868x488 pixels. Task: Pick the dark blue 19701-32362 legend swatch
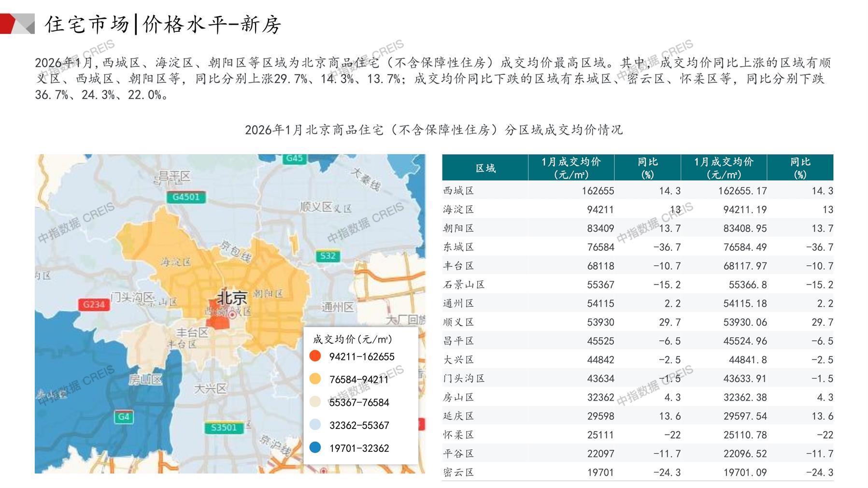pyautogui.click(x=315, y=448)
